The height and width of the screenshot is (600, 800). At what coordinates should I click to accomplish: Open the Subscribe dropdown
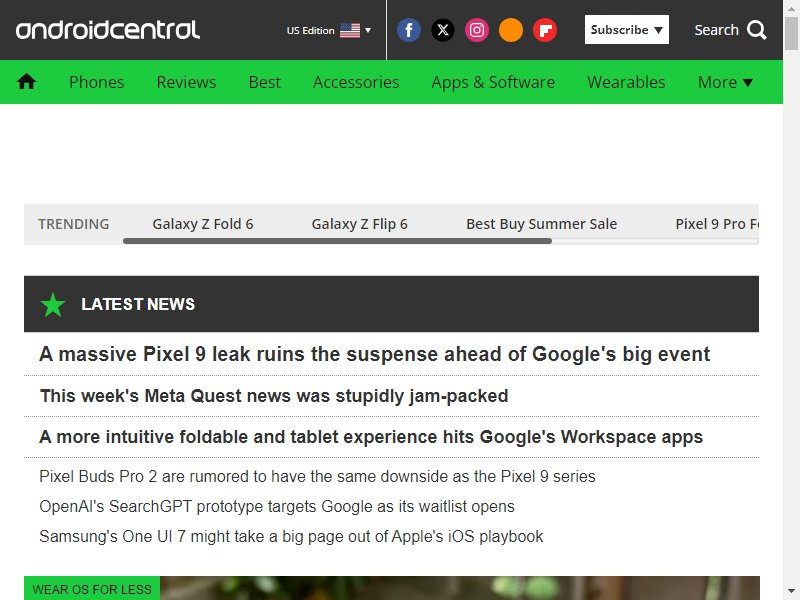[627, 30]
